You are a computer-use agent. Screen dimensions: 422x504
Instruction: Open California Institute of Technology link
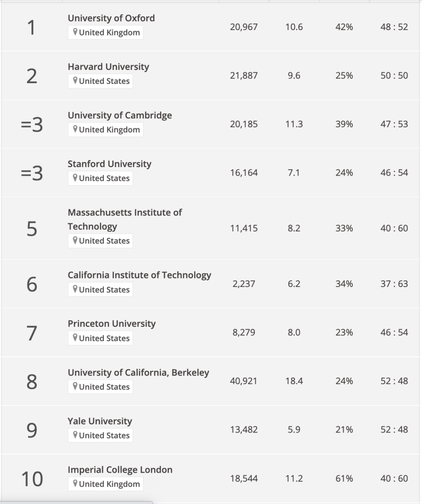(x=139, y=275)
